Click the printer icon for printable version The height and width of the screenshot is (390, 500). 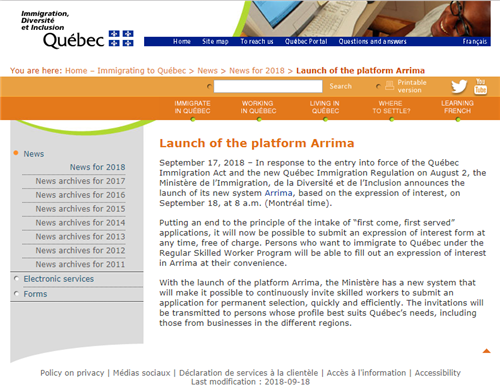point(389,86)
